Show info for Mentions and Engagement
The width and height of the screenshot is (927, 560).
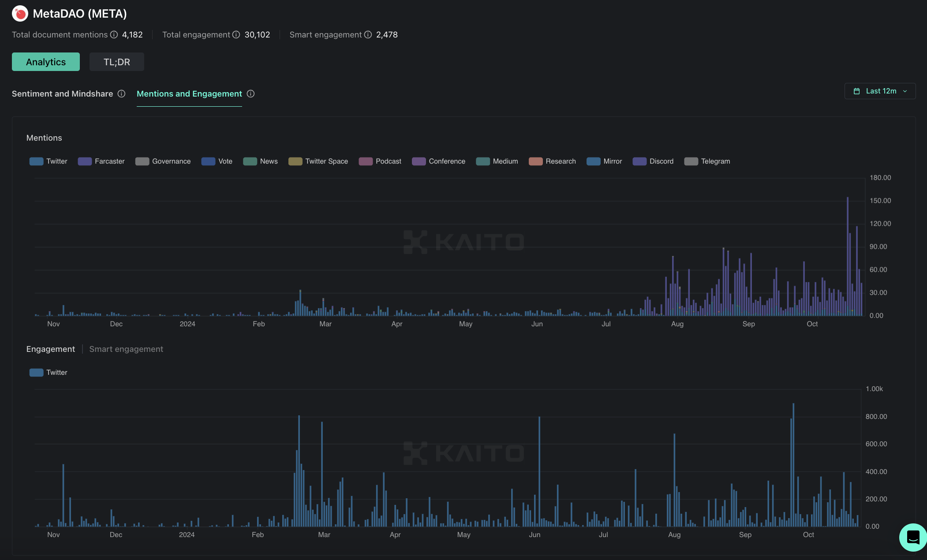click(x=250, y=94)
